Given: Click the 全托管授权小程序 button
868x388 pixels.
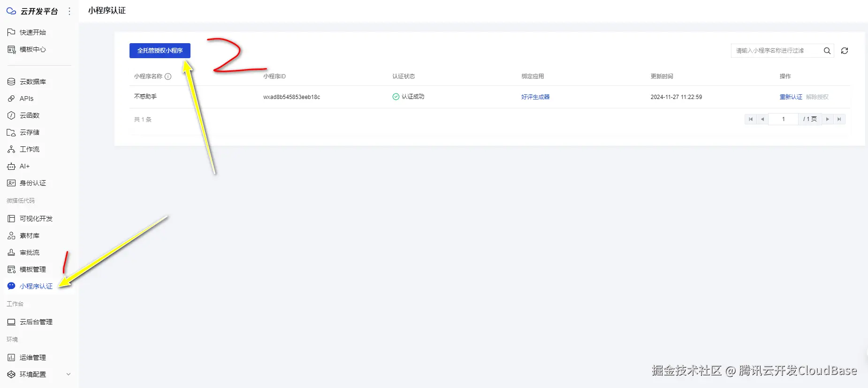Looking at the screenshot, I should pos(160,51).
